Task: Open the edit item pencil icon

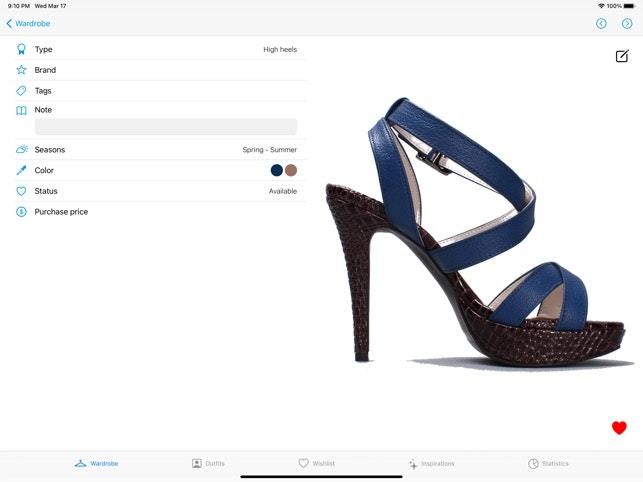Action: pyautogui.click(x=622, y=56)
